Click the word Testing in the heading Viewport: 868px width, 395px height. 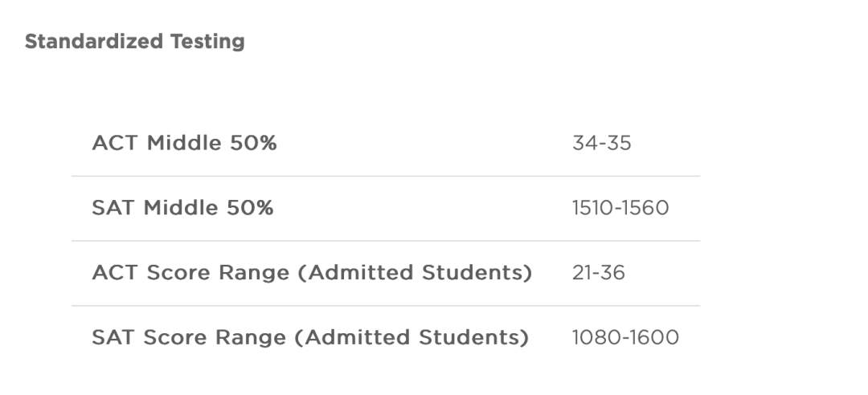(x=207, y=42)
